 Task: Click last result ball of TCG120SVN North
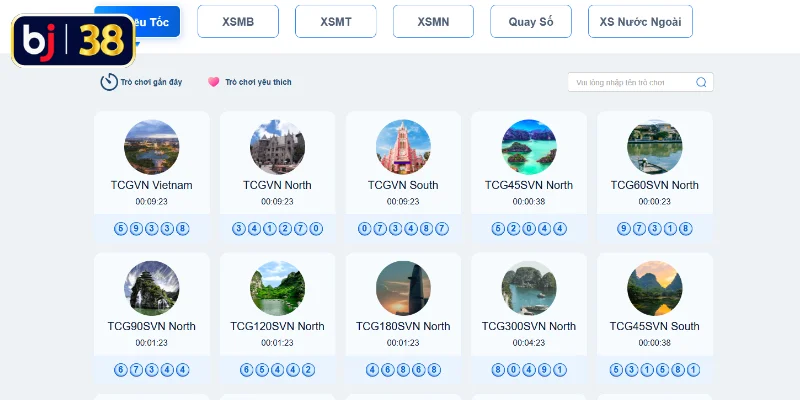pyautogui.click(x=308, y=370)
